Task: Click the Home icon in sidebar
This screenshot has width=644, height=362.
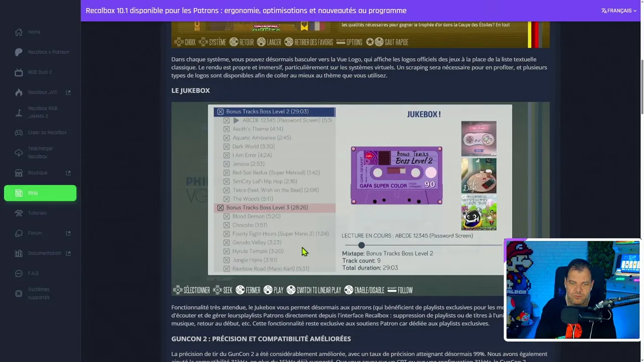Action: [x=19, y=32]
